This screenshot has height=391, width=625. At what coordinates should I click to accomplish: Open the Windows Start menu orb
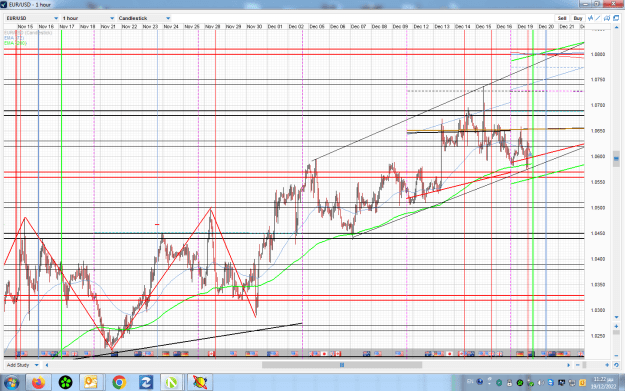tap(11, 383)
